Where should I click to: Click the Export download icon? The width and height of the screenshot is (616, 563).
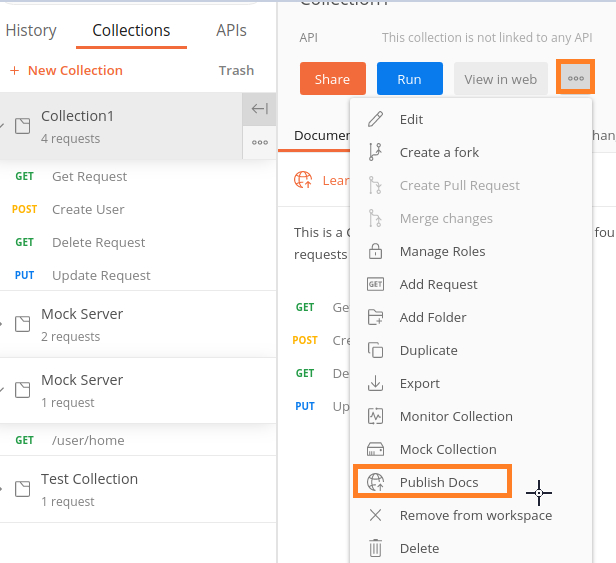(x=376, y=383)
